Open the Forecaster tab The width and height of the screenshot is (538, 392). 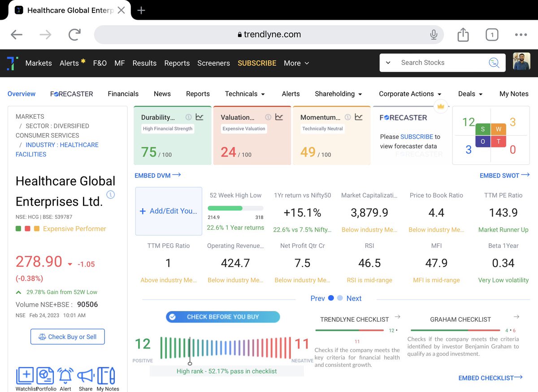point(72,94)
